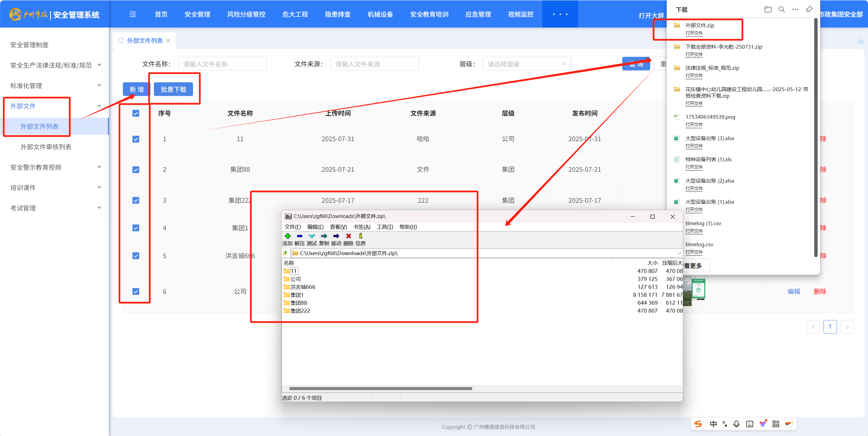
Task: Click the 7-Zip Test (测试) icon
Action: tap(312, 236)
